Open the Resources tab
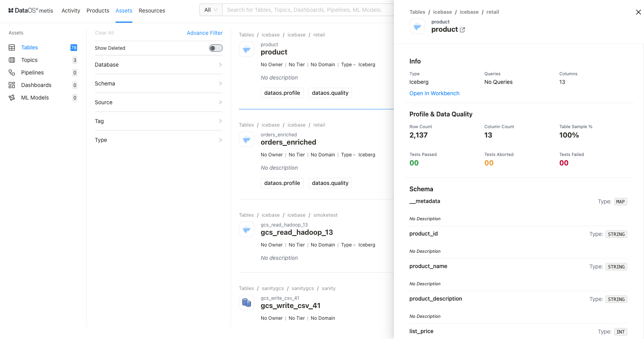Screen dimensions: 644x339 (x=152, y=11)
